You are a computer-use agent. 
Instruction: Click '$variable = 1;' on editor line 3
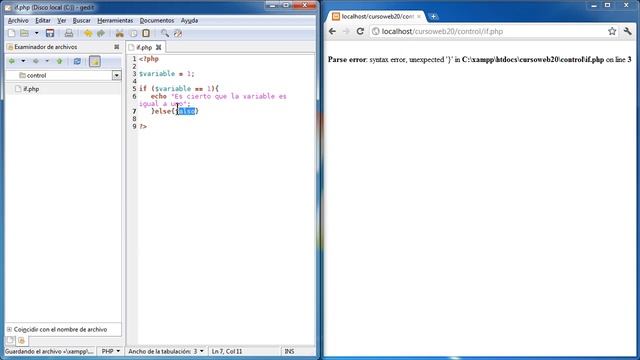[167, 74]
